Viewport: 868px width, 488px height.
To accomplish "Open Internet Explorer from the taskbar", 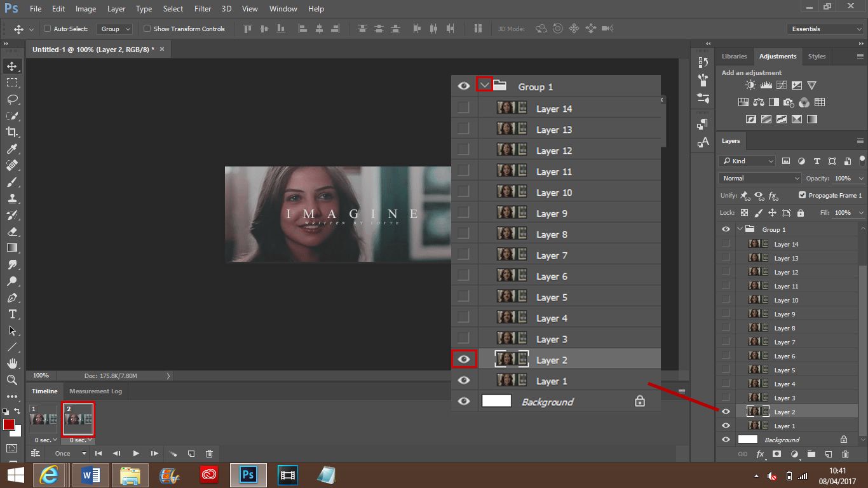I will (x=52, y=475).
